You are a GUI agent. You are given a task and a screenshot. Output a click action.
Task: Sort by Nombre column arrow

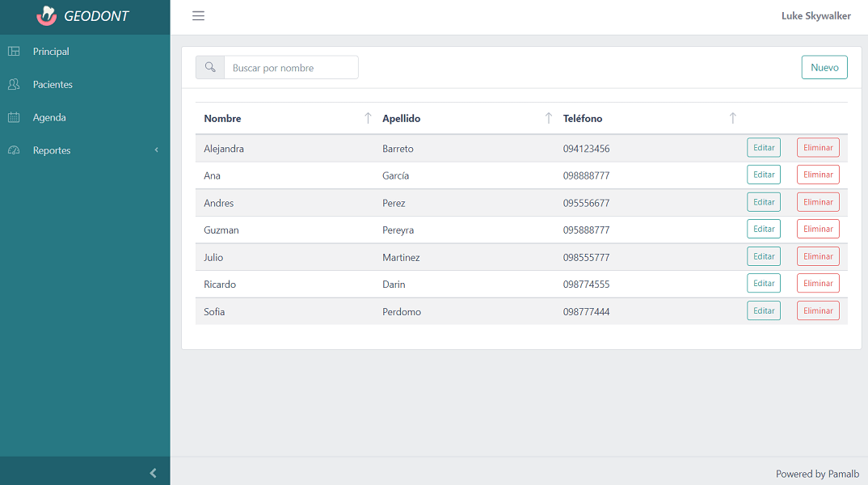coord(368,118)
